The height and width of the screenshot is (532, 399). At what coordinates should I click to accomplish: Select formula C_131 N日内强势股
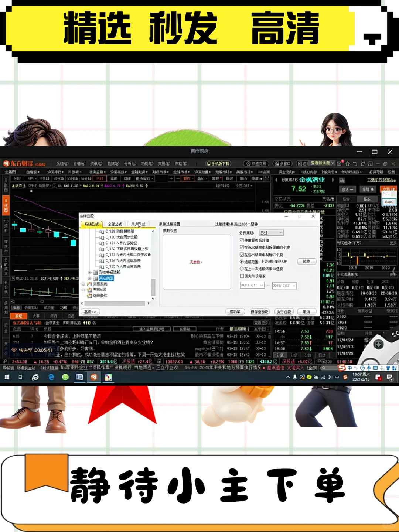click(121, 243)
